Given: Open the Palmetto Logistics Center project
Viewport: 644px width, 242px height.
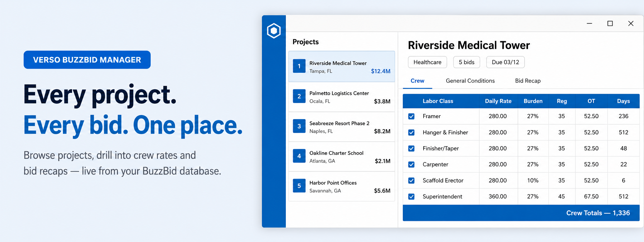Looking at the screenshot, I should click(x=341, y=97).
